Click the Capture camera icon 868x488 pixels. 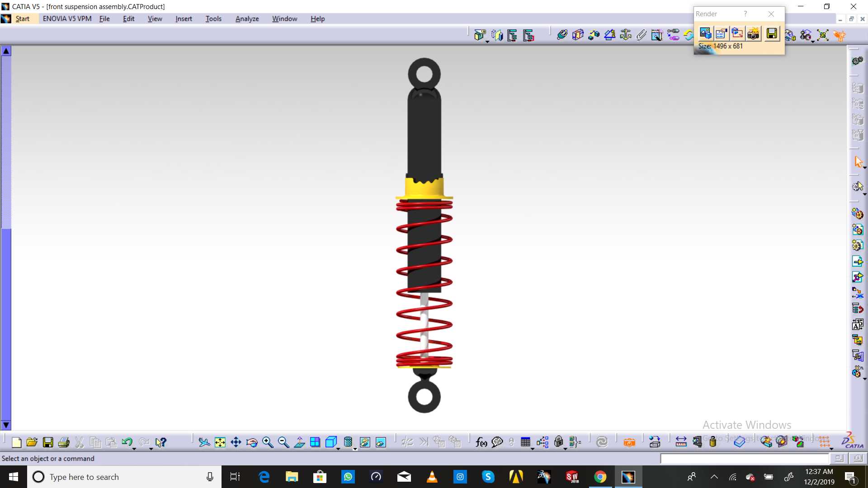tap(629, 442)
